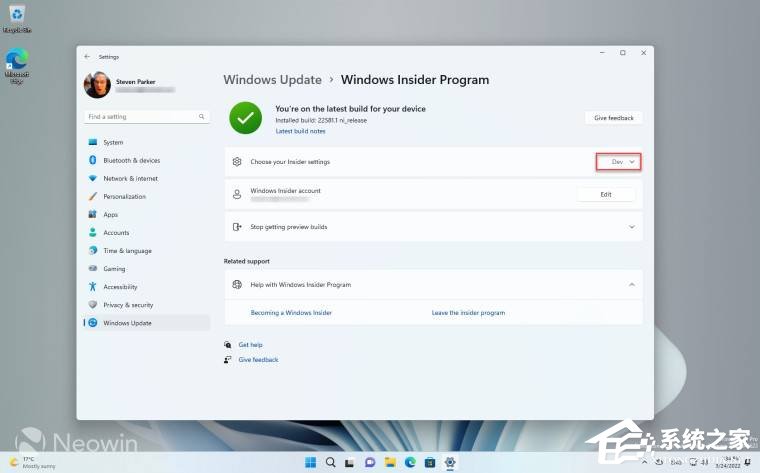The width and height of the screenshot is (760, 473).
Task: Open the Dev channel dropdown
Action: [618, 162]
